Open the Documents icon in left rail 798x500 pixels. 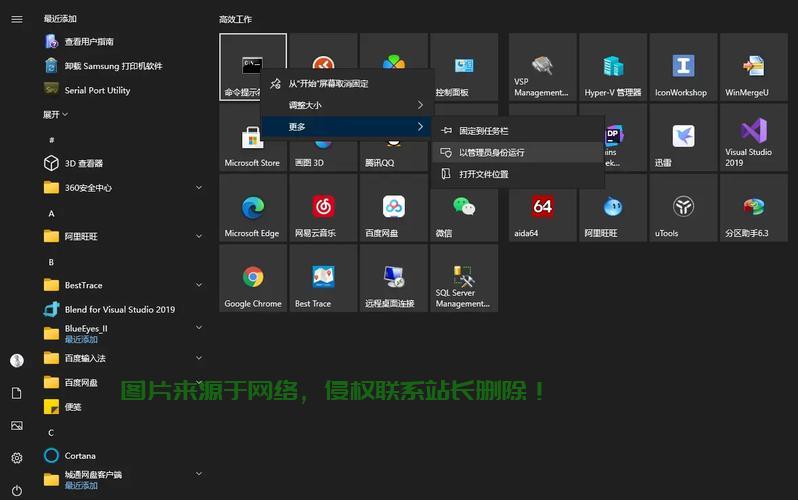(x=17, y=393)
